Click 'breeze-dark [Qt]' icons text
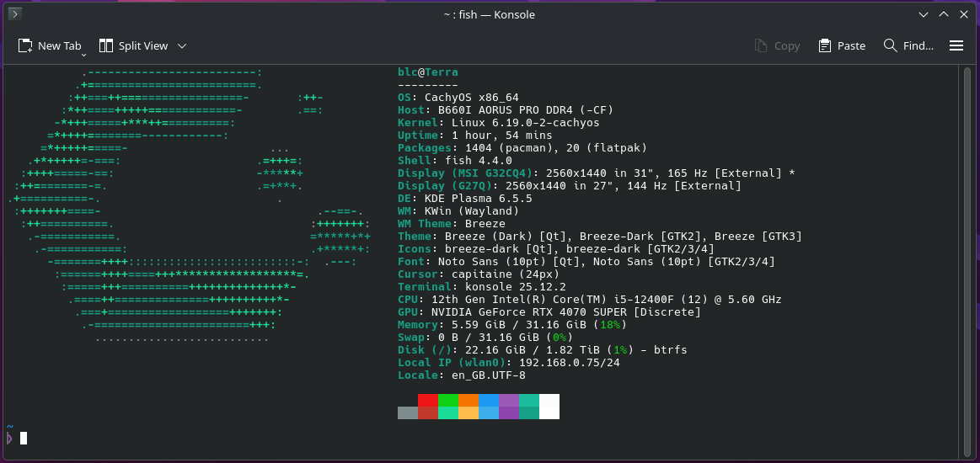Screen dimensions: 980x463 coord(499,249)
